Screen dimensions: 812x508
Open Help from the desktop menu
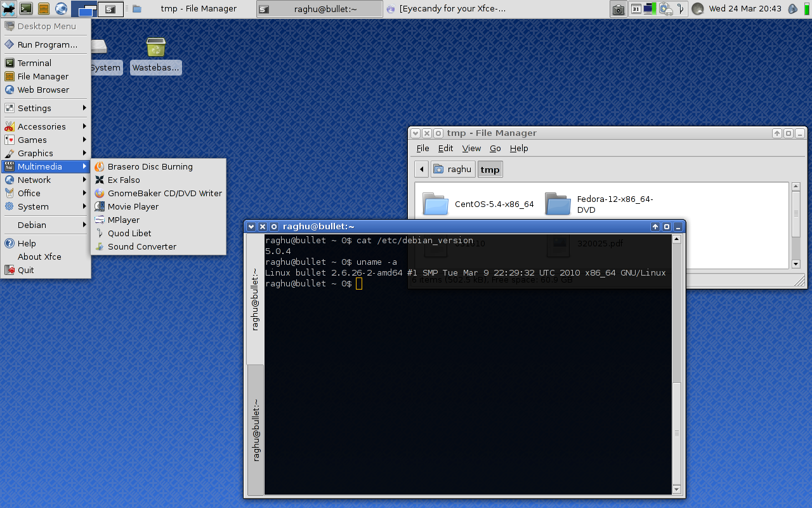tap(46, 243)
